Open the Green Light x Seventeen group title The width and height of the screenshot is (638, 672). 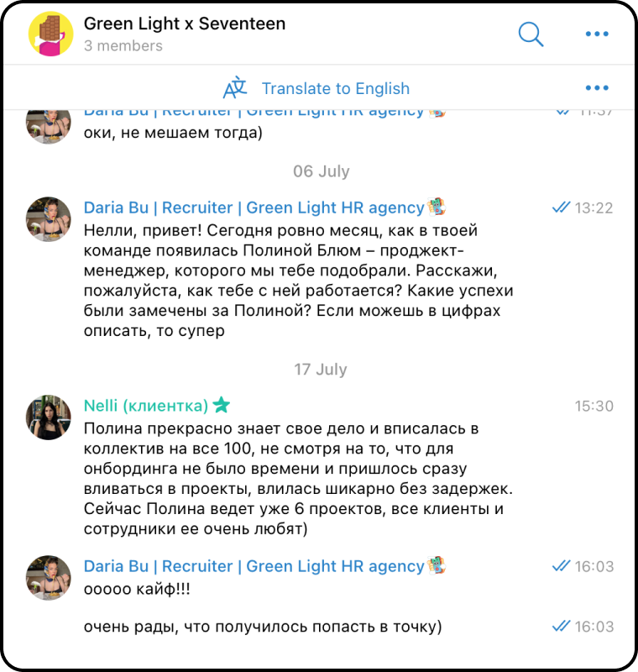point(185,24)
